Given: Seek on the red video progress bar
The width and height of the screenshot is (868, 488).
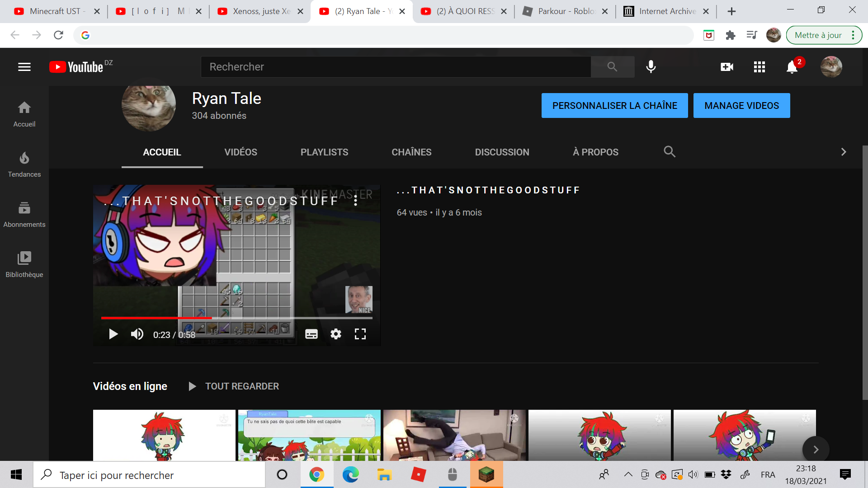Looking at the screenshot, I should 237,318.
